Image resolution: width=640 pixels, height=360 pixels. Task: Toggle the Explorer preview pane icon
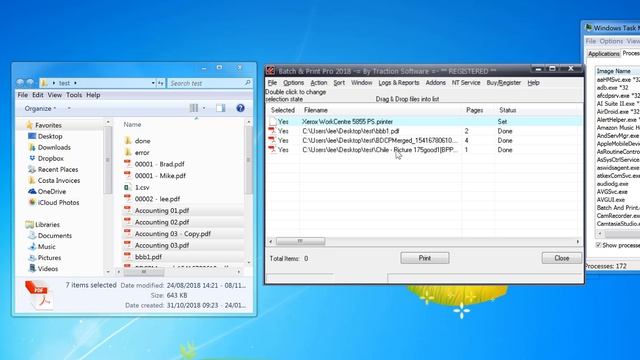coord(220,108)
